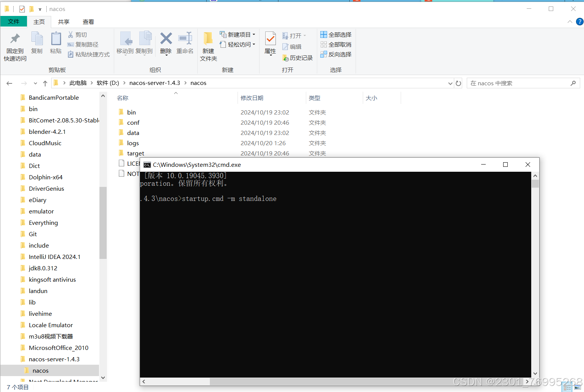
Task: Click the Copy icon in the ribbon
Action: [x=37, y=39]
